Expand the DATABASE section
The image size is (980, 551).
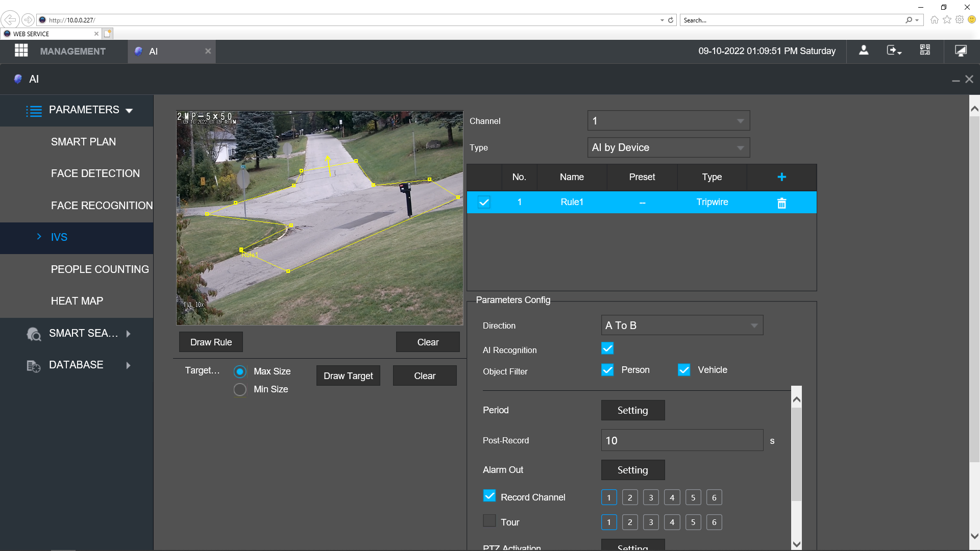point(128,365)
